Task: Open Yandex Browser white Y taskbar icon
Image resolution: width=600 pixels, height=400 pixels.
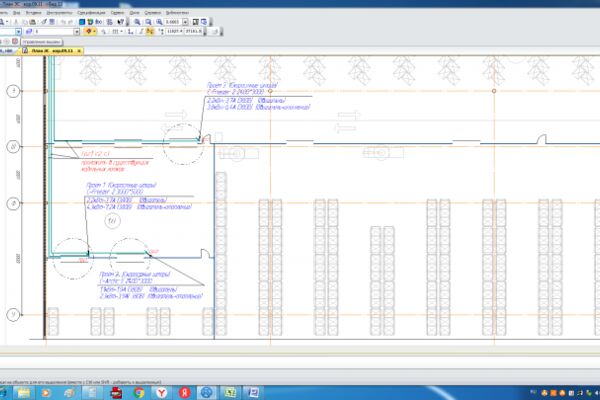Action: coord(162,392)
